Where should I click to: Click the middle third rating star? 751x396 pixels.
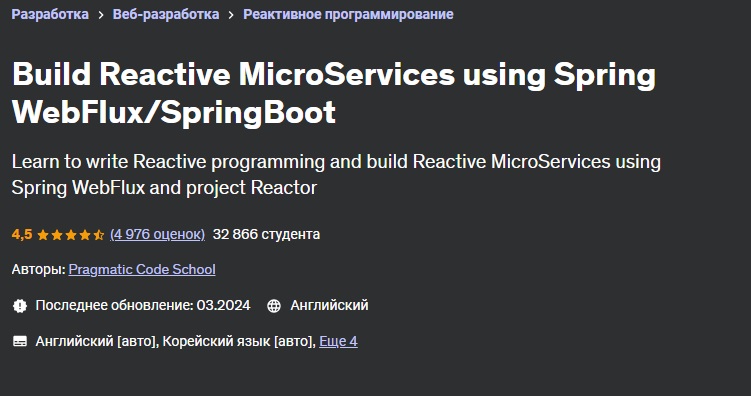71,235
